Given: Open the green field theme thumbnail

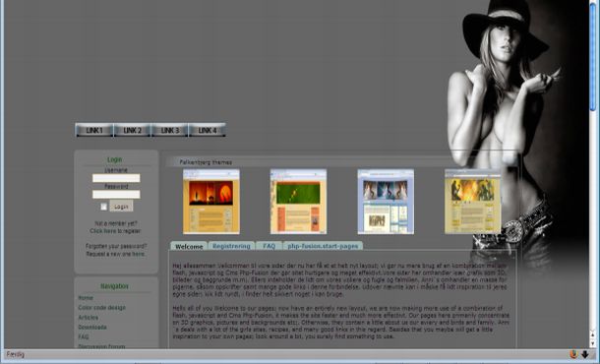Looking at the screenshot, I should click(298, 202).
